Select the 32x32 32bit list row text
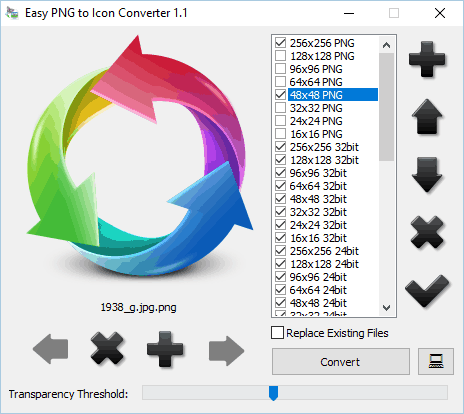The width and height of the screenshot is (464, 414). 318,212
